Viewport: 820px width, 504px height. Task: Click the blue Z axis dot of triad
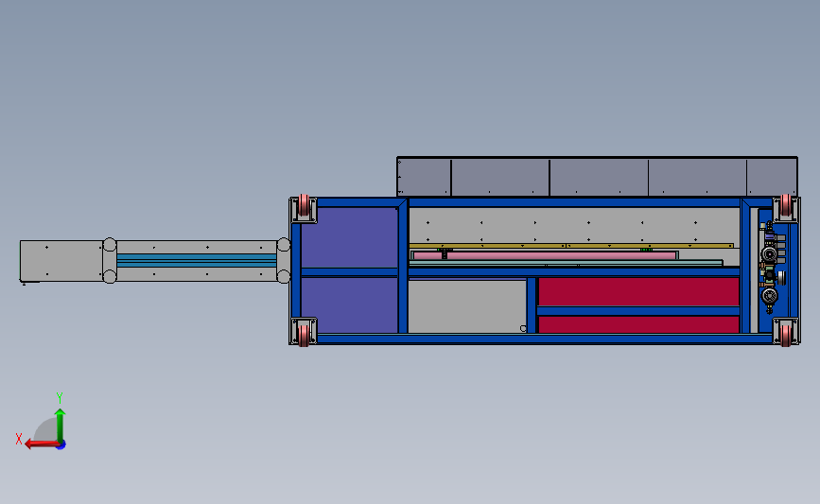tap(61, 445)
